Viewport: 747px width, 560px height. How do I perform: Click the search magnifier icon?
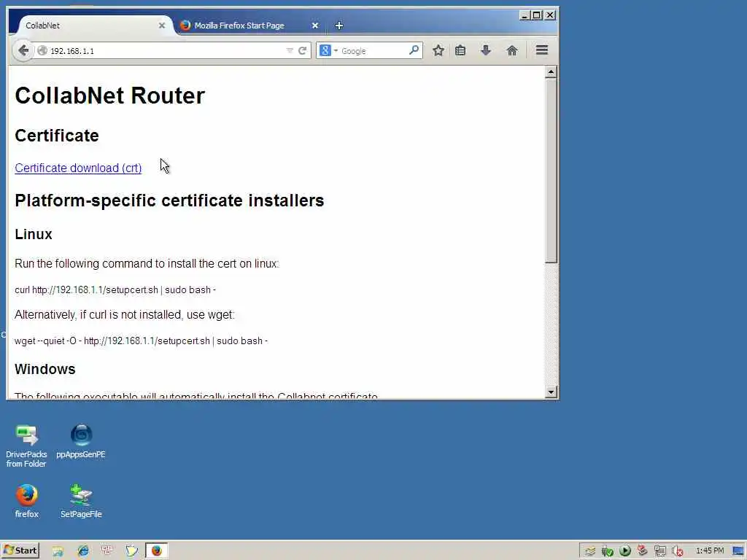pyautogui.click(x=414, y=50)
